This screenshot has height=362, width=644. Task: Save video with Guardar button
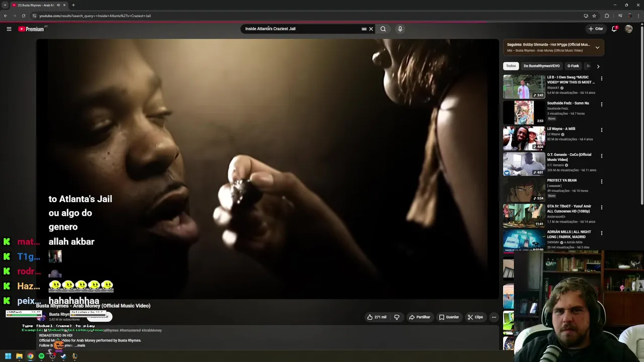coord(449,317)
